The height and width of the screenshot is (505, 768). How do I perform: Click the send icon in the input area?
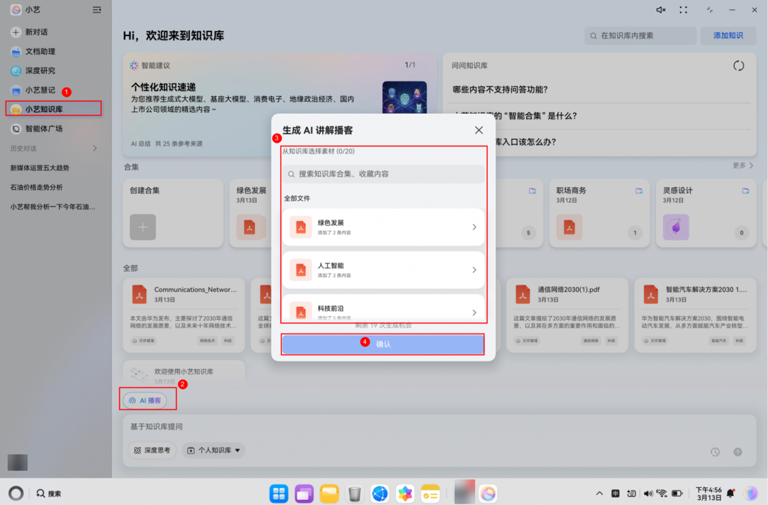(x=738, y=452)
